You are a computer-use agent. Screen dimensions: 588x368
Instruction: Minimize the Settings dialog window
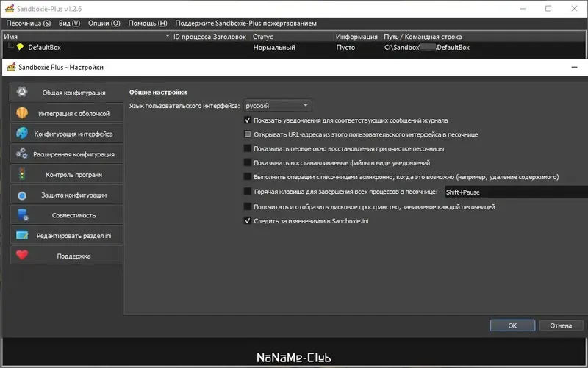pos(574,67)
